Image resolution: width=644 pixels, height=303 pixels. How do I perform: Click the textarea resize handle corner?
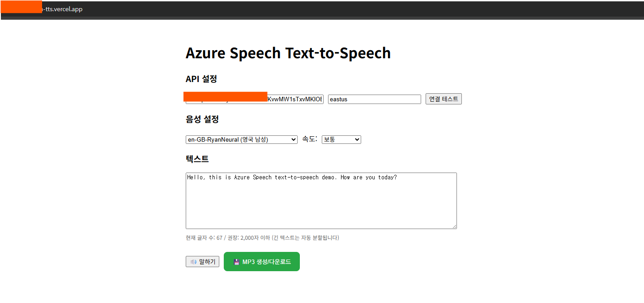click(x=454, y=226)
